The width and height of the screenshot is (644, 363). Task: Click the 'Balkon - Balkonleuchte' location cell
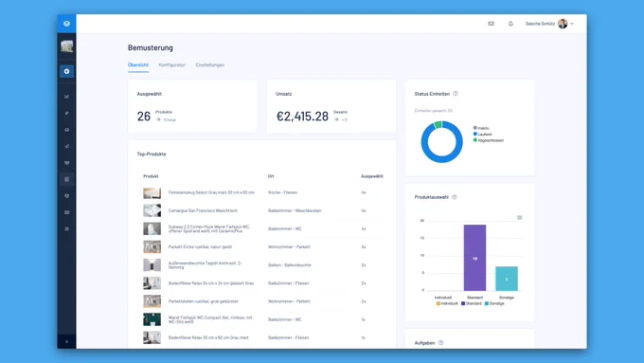pos(290,264)
